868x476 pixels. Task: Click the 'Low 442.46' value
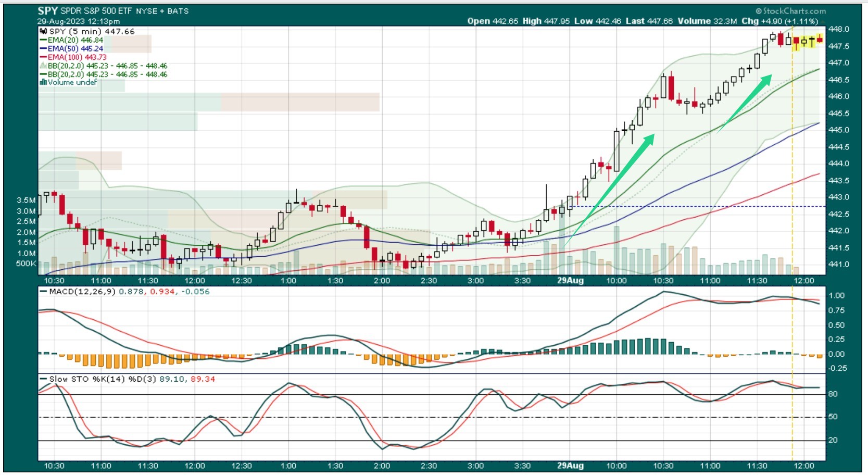(x=598, y=21)
